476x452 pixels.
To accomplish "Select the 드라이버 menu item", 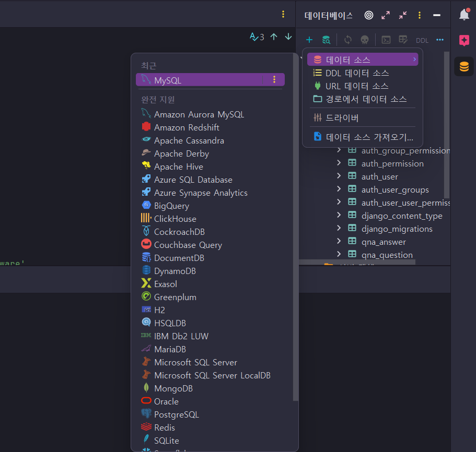I will tap(363, 117).
